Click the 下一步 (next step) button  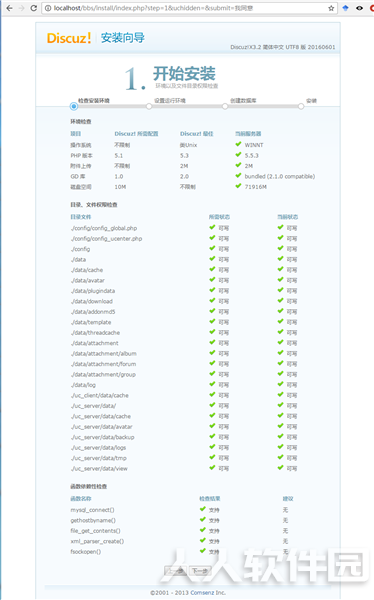pyautogui.click(x=200, y=571)
